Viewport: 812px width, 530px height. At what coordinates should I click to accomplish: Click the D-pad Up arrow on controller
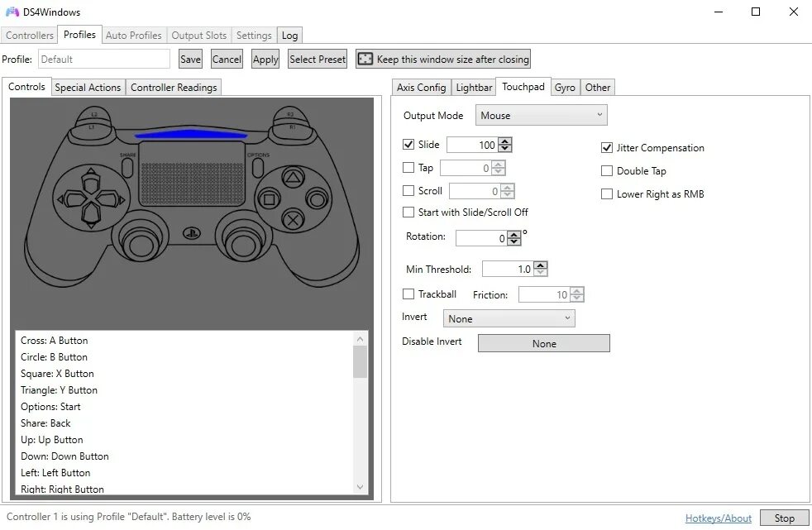point(91,180)
